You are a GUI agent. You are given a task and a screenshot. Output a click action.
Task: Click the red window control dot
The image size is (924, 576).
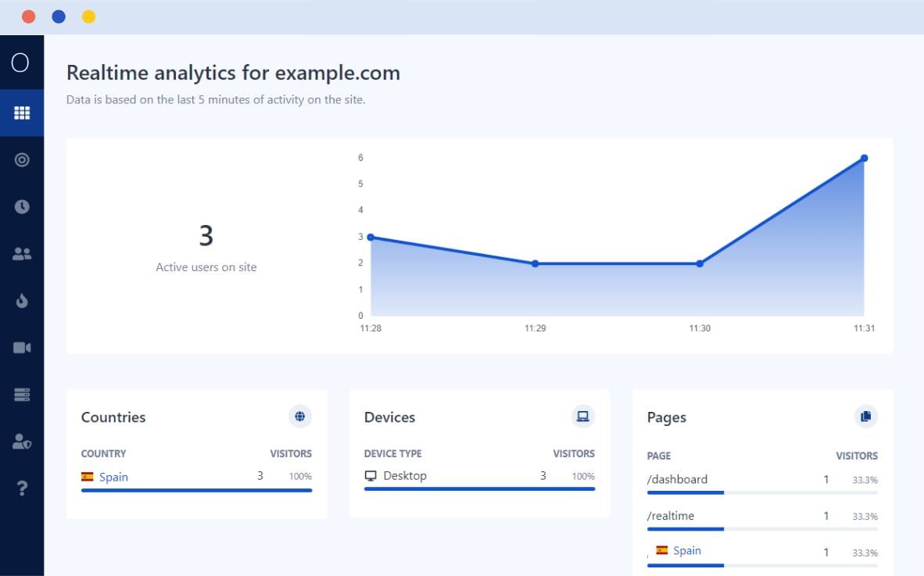click(x=29, y=16)
